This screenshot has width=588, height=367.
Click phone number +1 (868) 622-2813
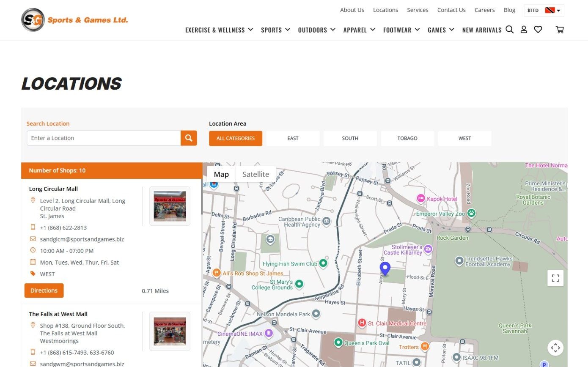tap(63, 227)
